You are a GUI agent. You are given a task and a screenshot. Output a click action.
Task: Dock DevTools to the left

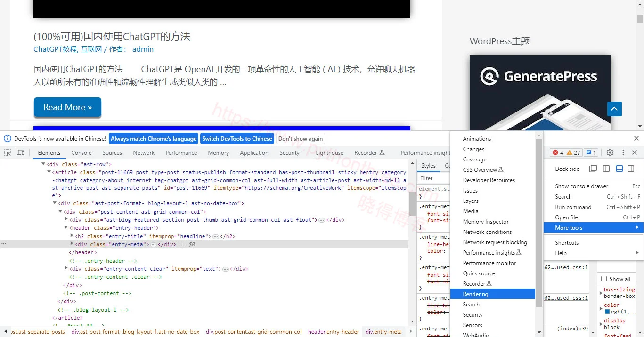click(x=606, y=168)
